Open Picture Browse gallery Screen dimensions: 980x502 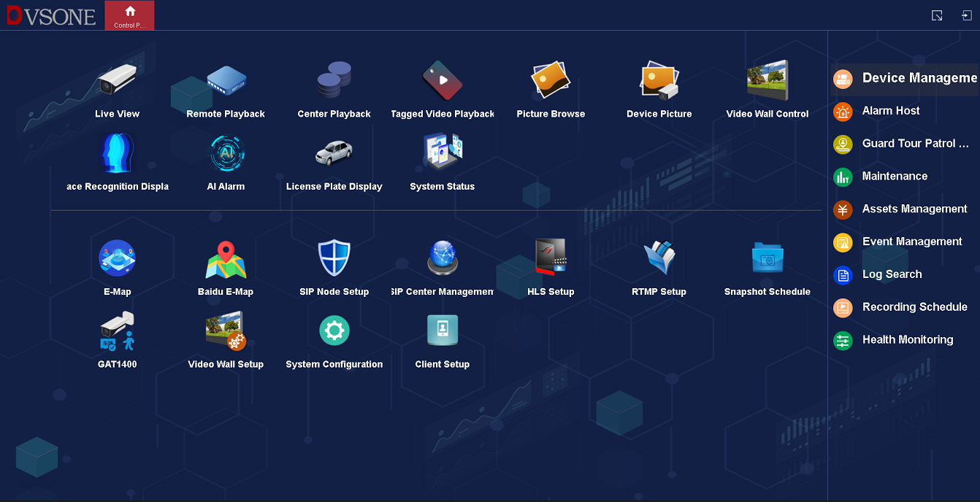pyautogui.click(x=551, y=81)
